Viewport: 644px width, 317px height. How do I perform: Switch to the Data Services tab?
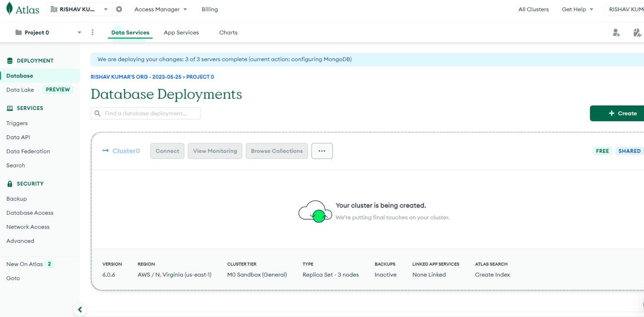tap(130, 32)
